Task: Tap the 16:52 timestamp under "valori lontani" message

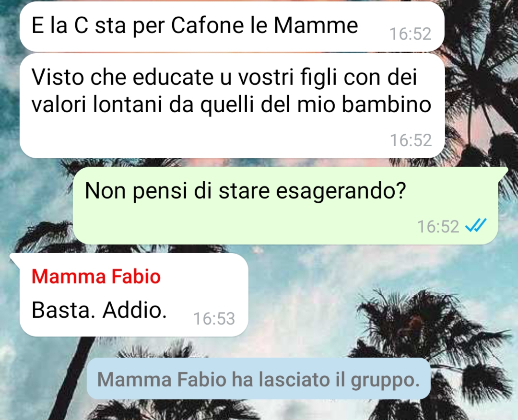Action: pos(411,140)
